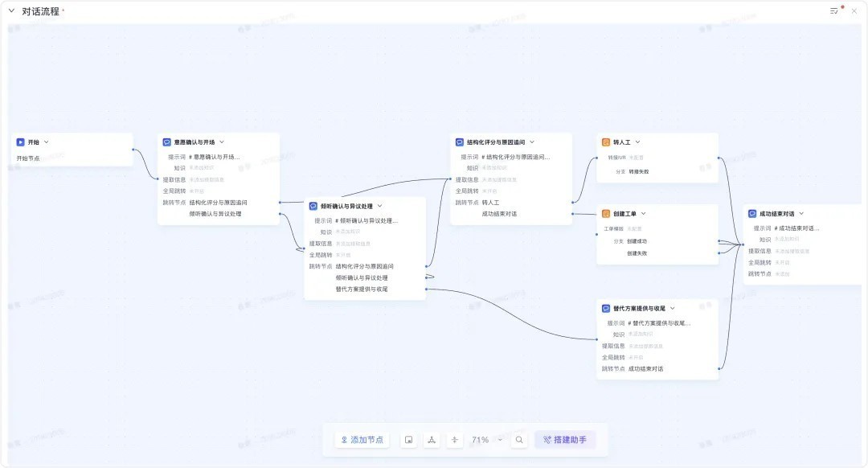This screenshot has width=868, height=468.
Task: Click the 添加节点 button
Action: tap(361, 439)
